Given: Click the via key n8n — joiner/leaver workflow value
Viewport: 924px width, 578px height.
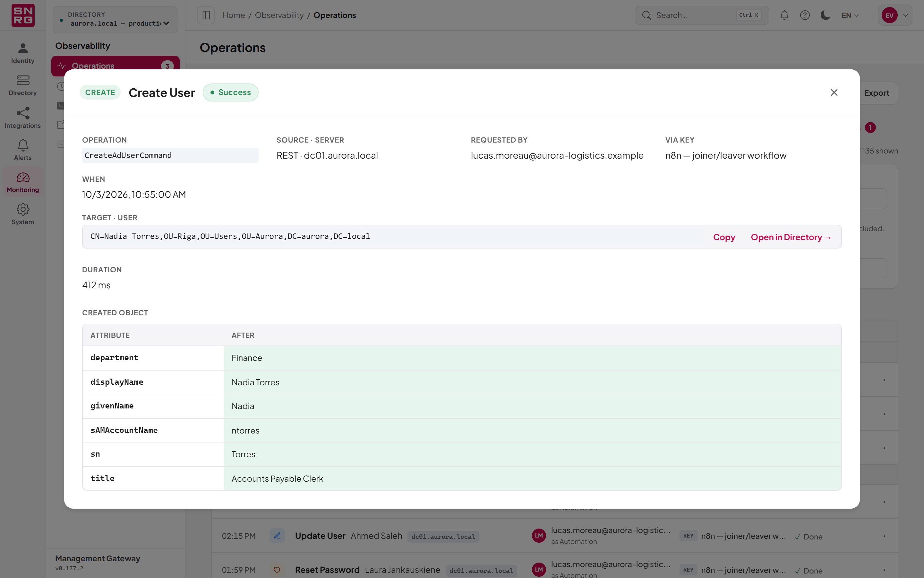Looking at the screenshot, I should (x=725, y=155).
